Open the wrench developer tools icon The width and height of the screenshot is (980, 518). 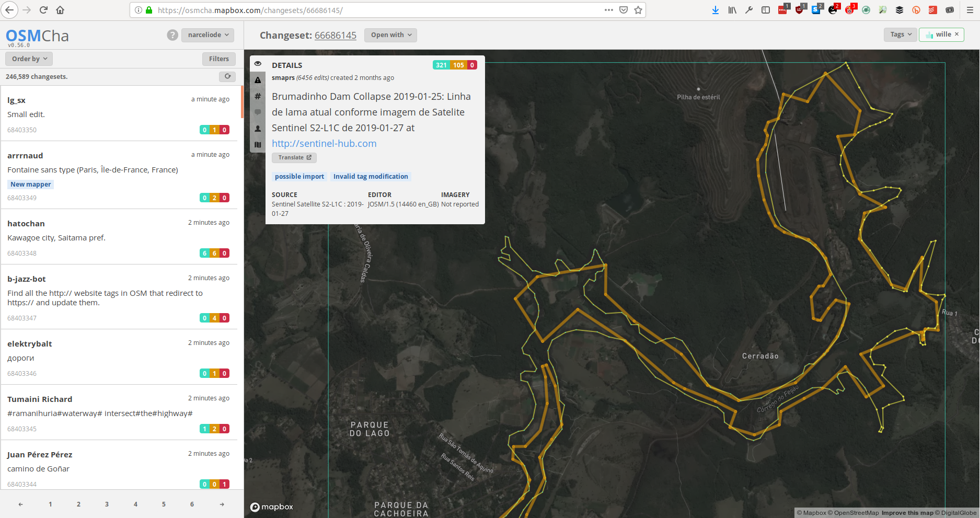click(x=749, y=10)
